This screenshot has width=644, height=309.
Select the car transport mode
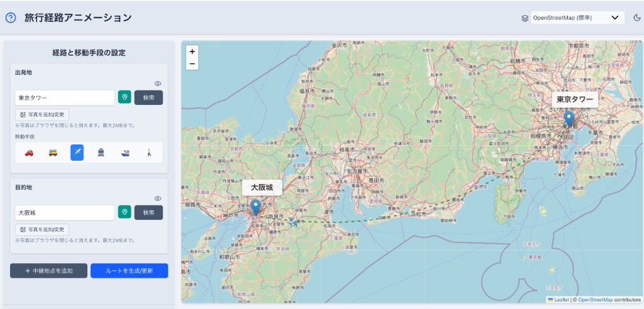pos(29,153)
